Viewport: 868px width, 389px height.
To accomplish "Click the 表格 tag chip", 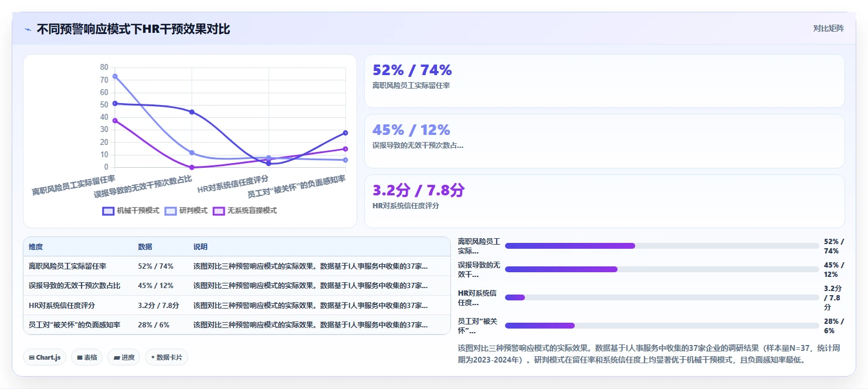I will [87, 357].
